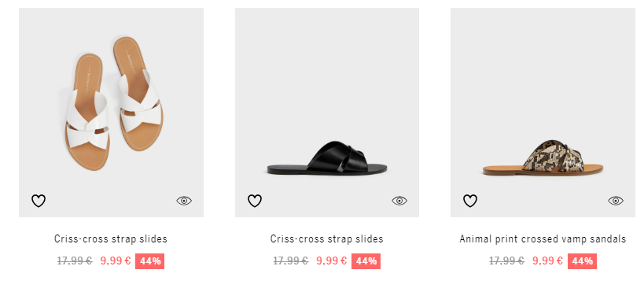
Task: Open quick view for black slides
Action: click(x=399, y=201)
